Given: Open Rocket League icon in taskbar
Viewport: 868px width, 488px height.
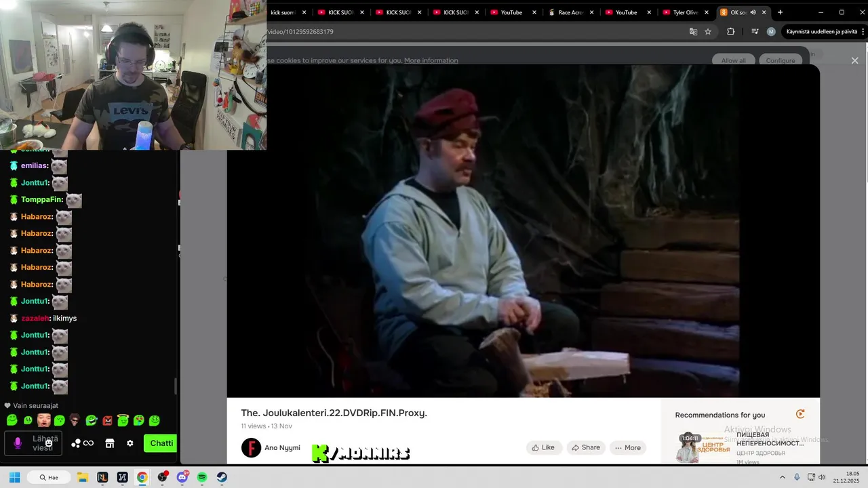Looking at the screenshot, I should pyautogui.click(x=102, y=477).
